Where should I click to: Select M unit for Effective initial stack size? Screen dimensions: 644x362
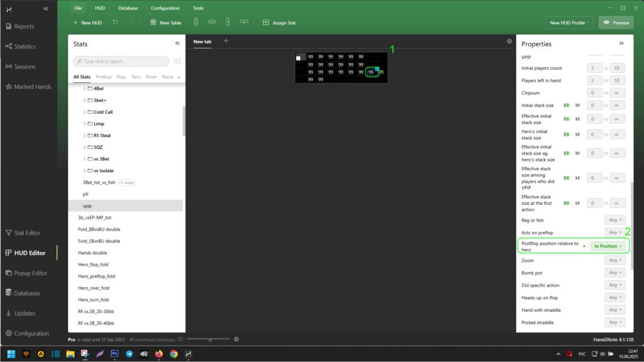[x=577, y=119]
